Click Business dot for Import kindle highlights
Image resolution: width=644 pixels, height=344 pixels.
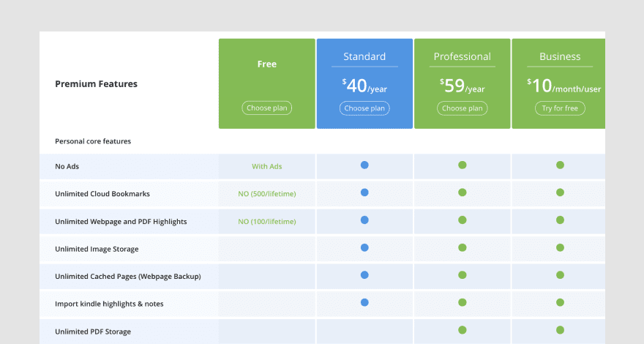pos(561,303)
